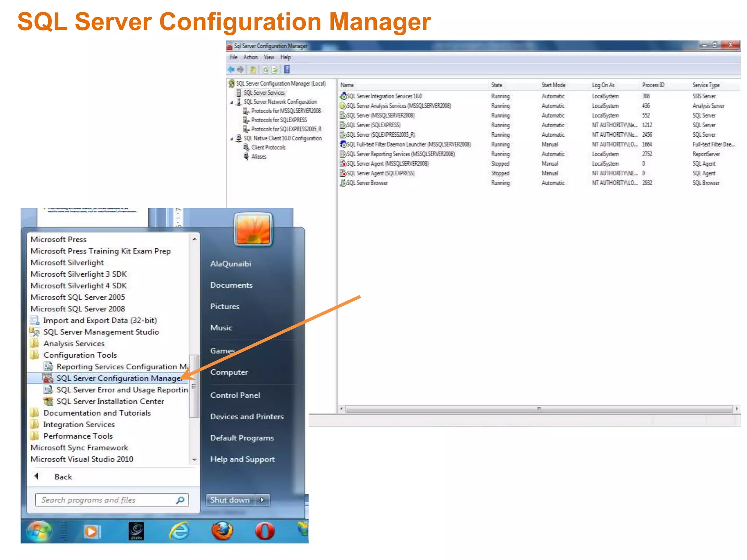This screenshot has height=560, width=747.
Task: Expand the Microsoft SQL Server 2005 folder
Action: [x=78, y=297]
